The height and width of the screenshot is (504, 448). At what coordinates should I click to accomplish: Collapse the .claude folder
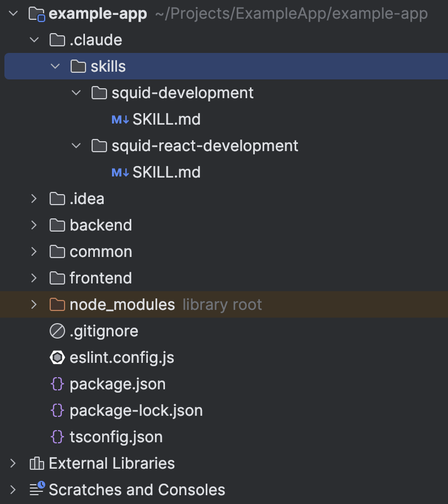click(x=34, y=40)
